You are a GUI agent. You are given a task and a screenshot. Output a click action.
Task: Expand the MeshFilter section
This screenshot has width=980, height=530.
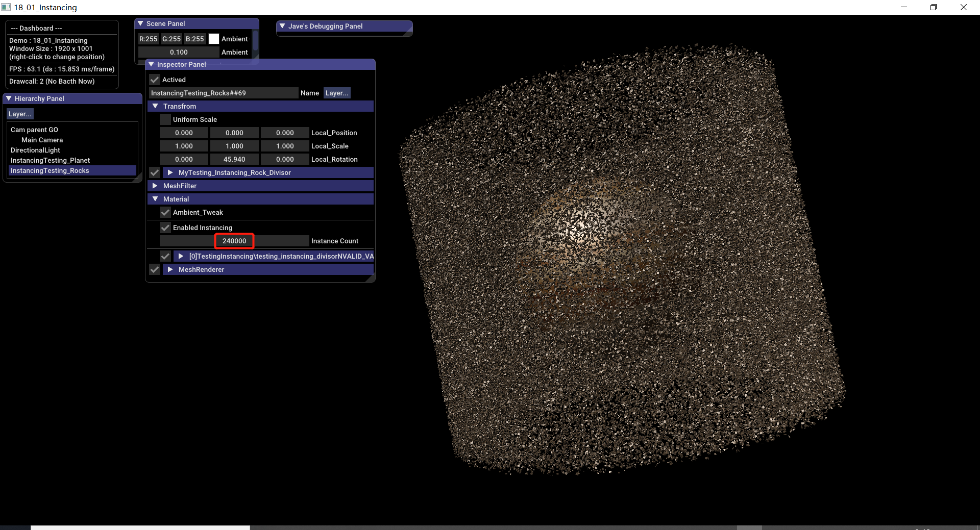tap(155, 186)
